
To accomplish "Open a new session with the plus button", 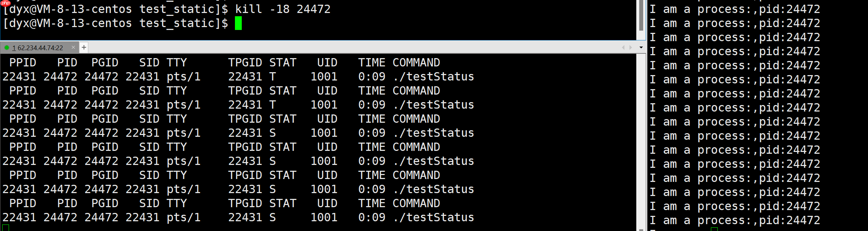I will coord(84,47).
